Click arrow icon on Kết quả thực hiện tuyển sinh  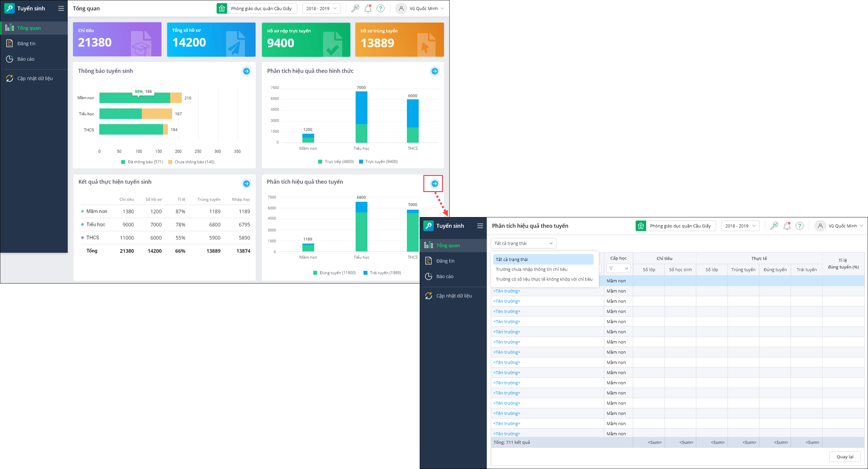[246, 184]
